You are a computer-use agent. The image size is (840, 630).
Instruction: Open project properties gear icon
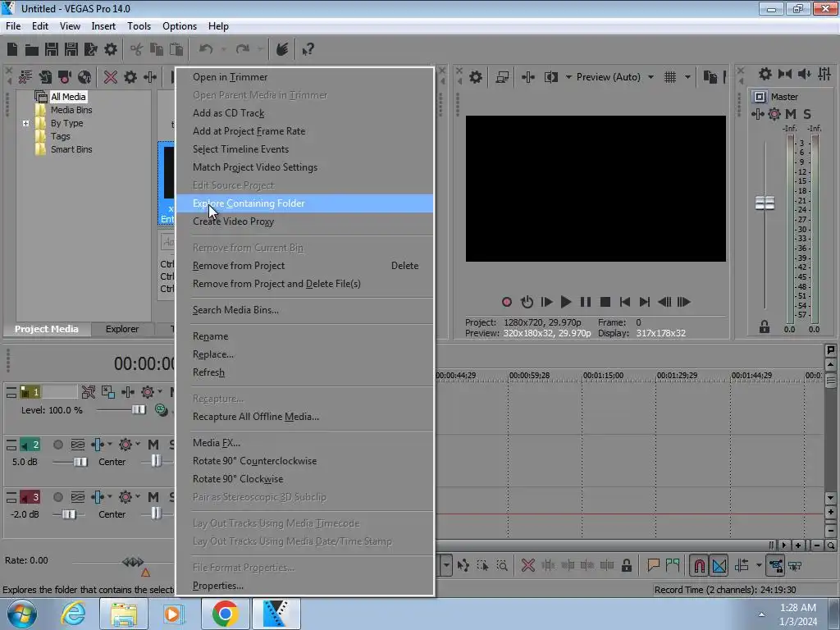(x=111, y=49)
